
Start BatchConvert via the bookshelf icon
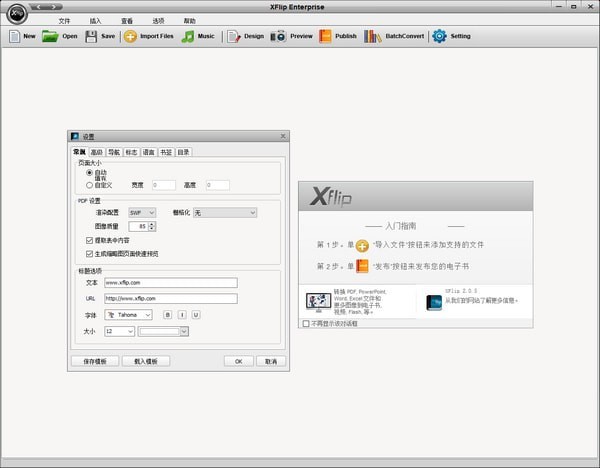click(372, 36)
